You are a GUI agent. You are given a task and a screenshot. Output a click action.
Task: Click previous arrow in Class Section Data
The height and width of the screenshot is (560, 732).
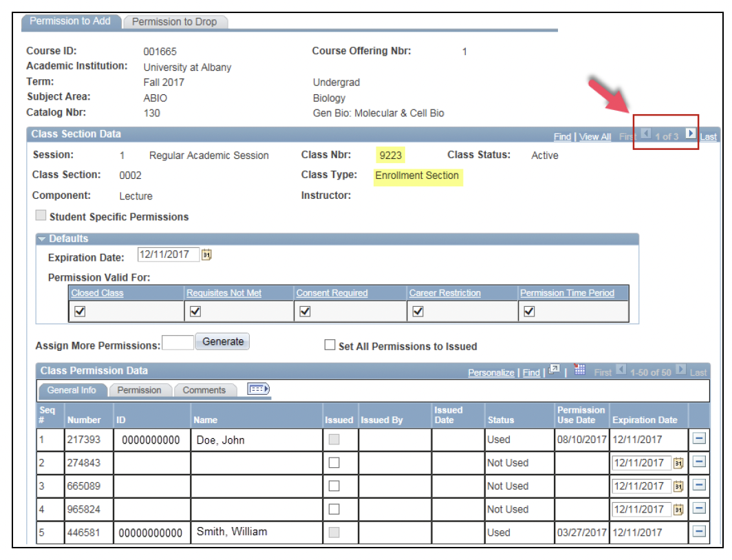click(646, 134)
